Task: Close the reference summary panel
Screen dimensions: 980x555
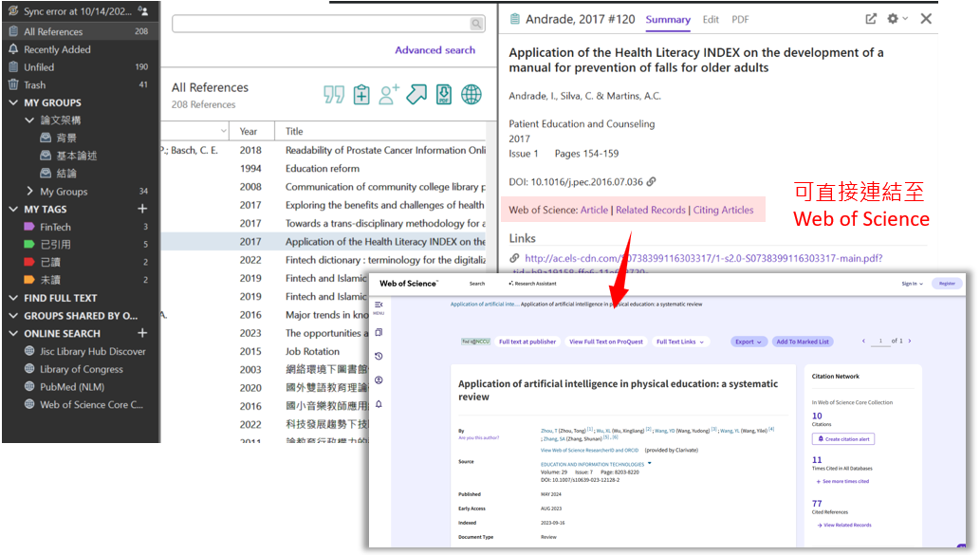Action: pyautogui.click(x=926, y=19)
